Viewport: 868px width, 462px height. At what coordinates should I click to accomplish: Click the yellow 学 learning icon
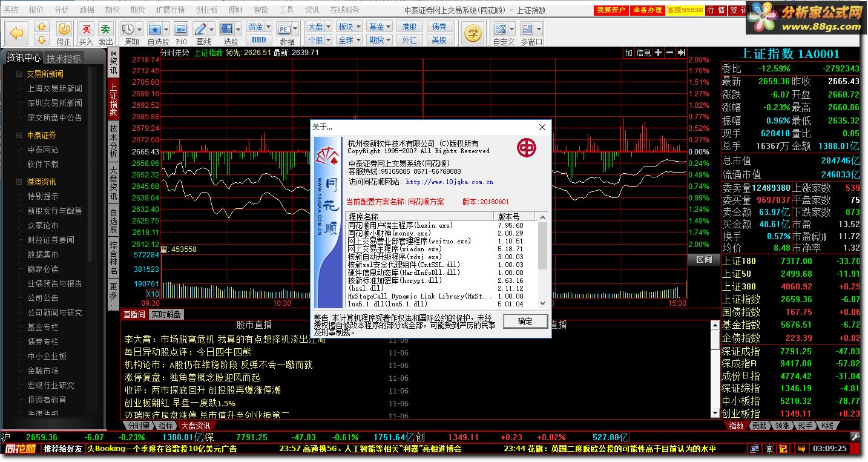tap(473, 33)
